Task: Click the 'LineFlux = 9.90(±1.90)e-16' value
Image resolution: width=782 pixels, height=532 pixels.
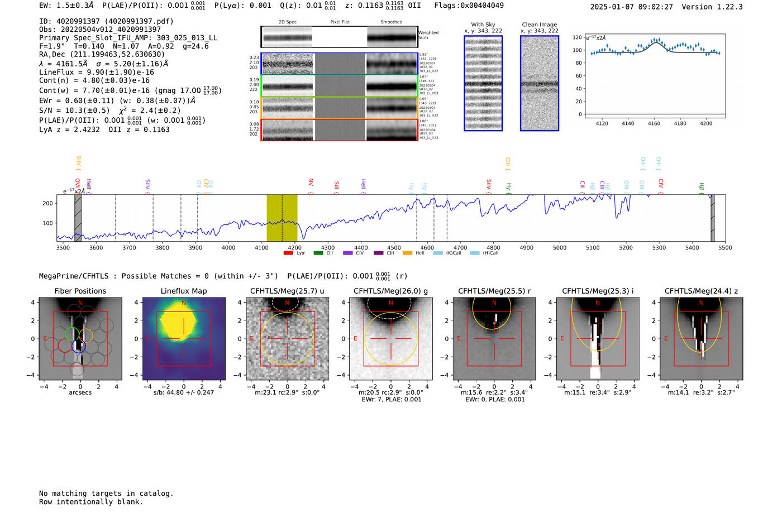Action: [x=97, y=72]
